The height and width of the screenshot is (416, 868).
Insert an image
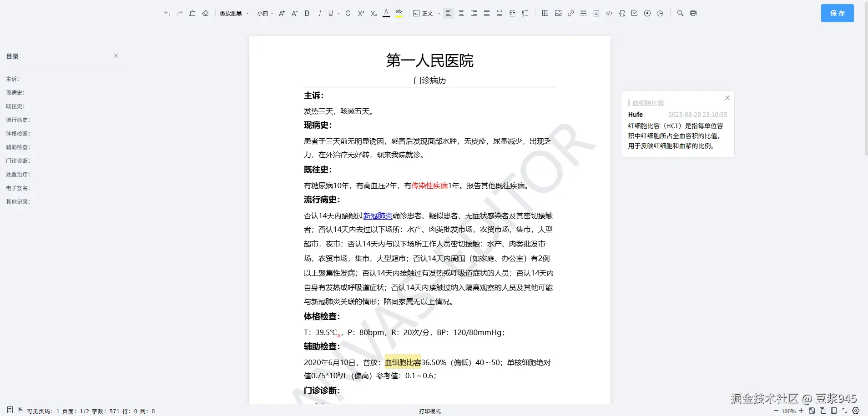[x=558, y=14]
